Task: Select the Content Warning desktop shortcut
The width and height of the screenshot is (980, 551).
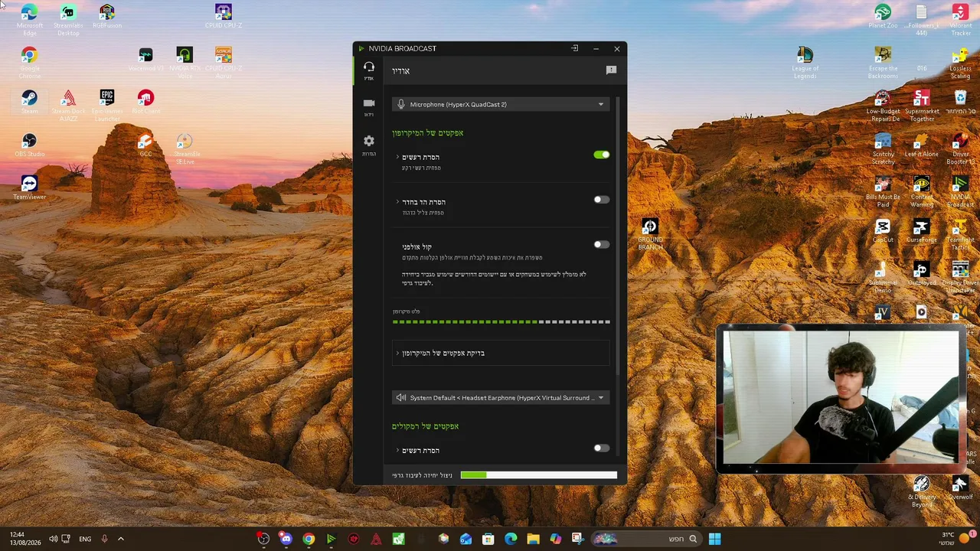Action: 921,191
